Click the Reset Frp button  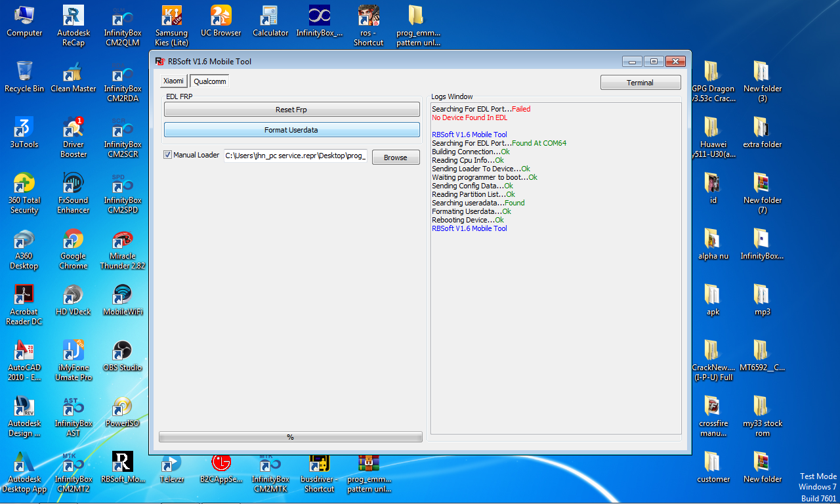point(291,110)
